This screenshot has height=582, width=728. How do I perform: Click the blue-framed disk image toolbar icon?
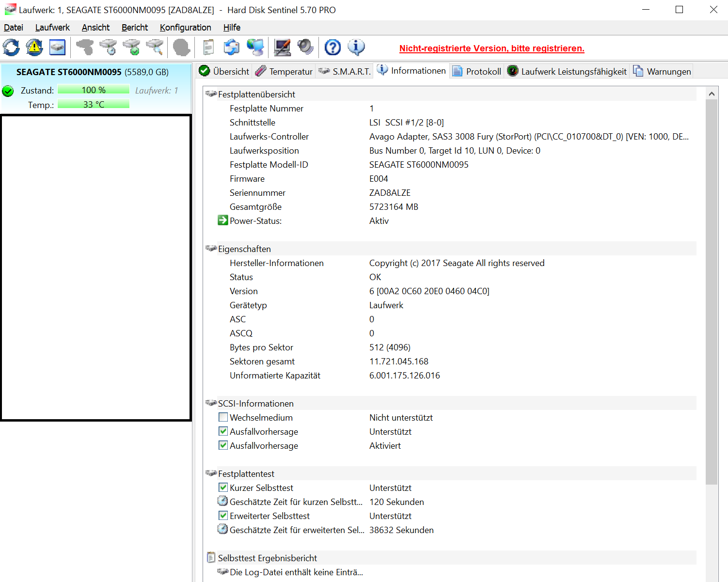[58, 47]
